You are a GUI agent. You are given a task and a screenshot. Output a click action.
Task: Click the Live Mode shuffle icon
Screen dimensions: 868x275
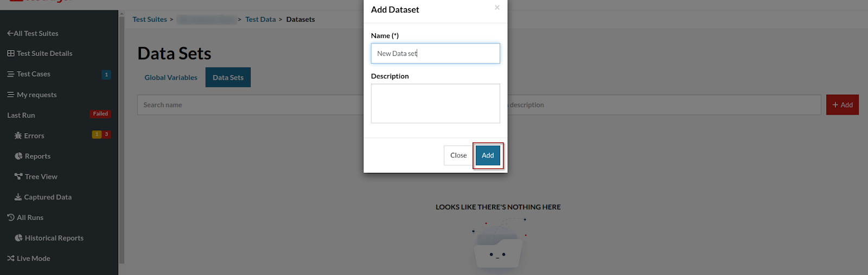(11, 258)
